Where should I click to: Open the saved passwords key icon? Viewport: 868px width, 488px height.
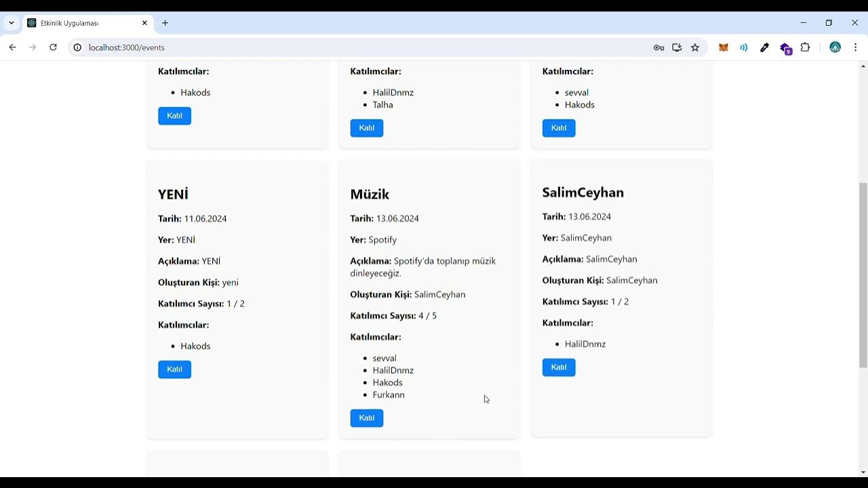pyautogui.click(x=658, y=47)
